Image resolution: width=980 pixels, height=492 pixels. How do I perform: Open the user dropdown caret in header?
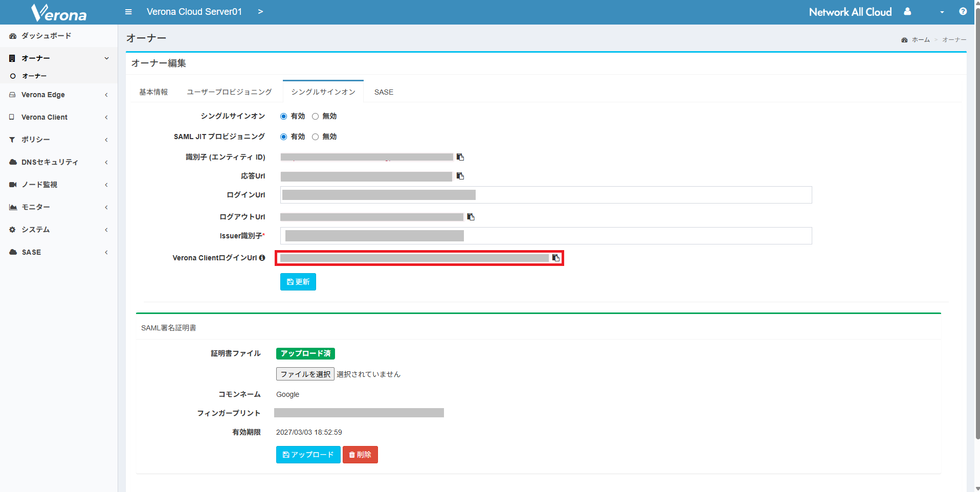coord(942,12)
